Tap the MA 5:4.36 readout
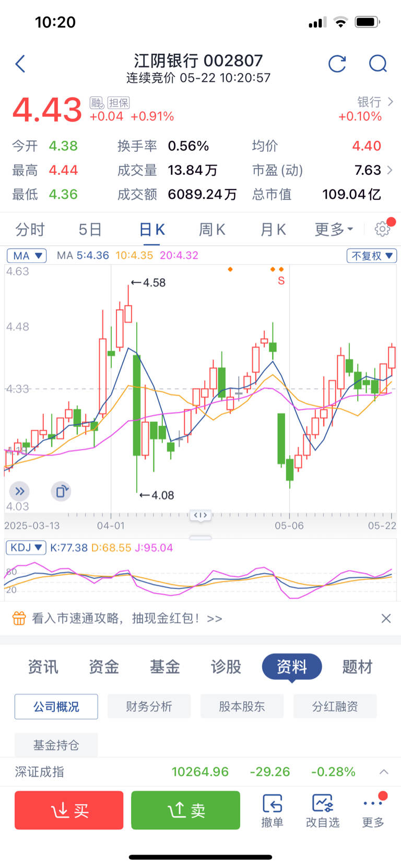This screenshot has height=868, width=401. tap(83, 255)
